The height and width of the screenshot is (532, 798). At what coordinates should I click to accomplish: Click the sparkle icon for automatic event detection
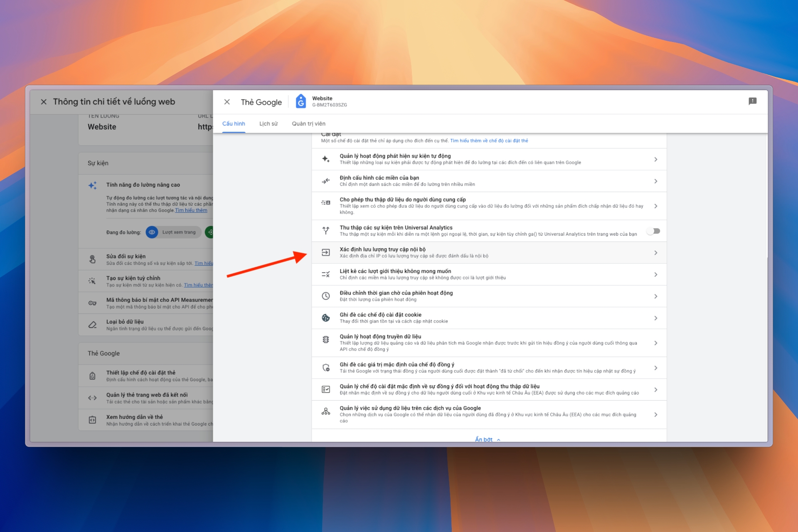(326, 159)
